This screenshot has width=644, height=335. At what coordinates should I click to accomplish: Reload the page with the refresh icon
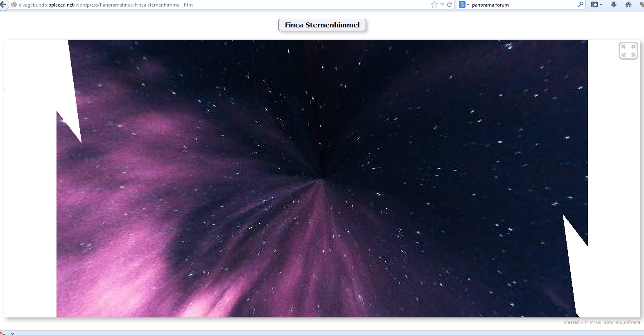point(449,5)
